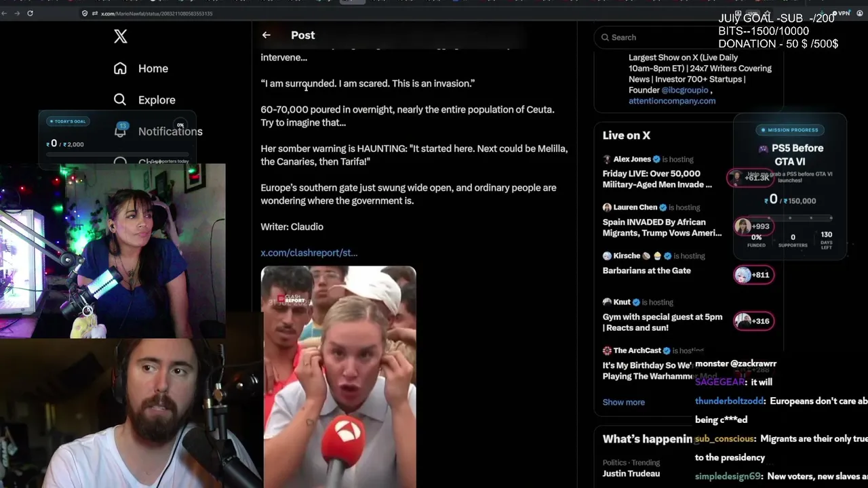The width and height of the screenshot is (868, 488).
Task: Click Knut's small avatar in Live on X
Action: click(607, 302)
